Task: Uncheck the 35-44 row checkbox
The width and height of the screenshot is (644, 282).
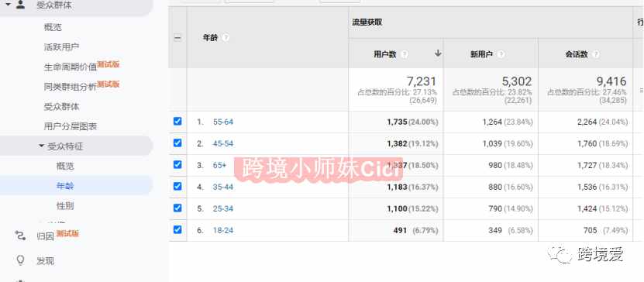Action: [x=177, y=187]
